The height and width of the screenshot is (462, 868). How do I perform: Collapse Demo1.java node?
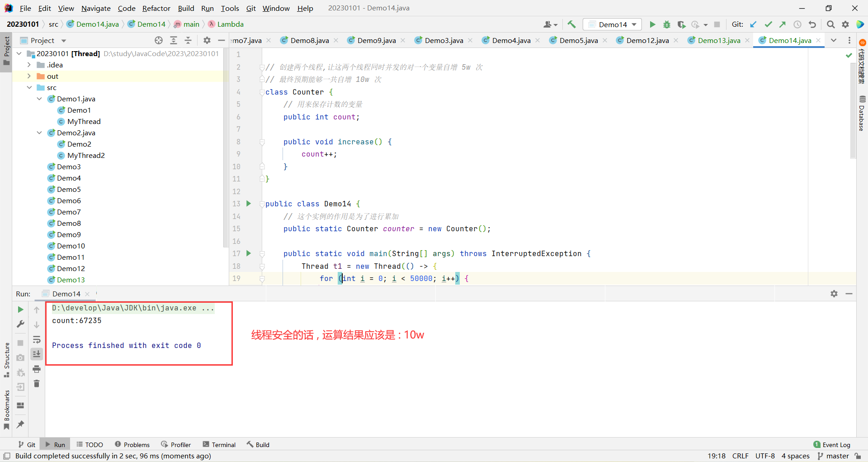pos(39,99)
